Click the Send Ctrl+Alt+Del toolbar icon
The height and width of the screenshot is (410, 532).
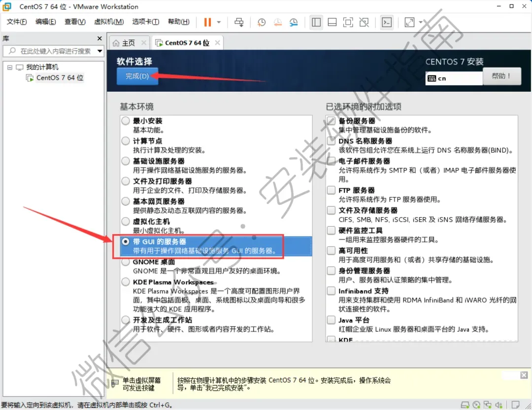[x=239, y=22]
